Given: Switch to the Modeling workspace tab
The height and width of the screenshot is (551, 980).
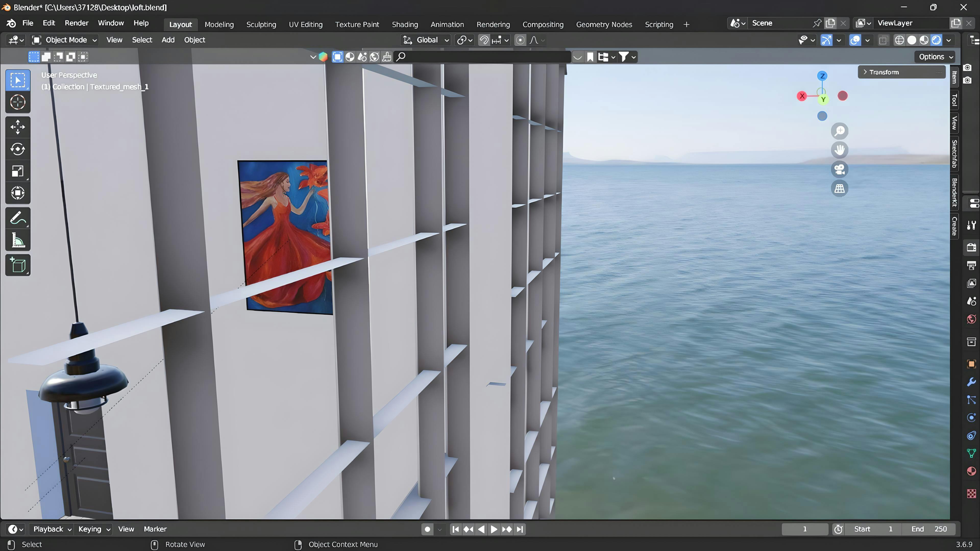Looking at the screenshot, I should point(219,24).
